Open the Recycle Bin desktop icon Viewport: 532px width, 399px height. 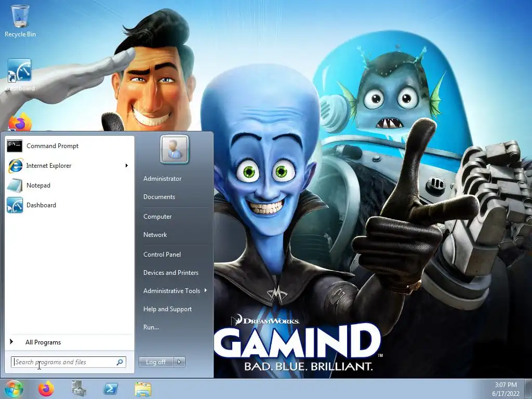click(x=20, y=20)
